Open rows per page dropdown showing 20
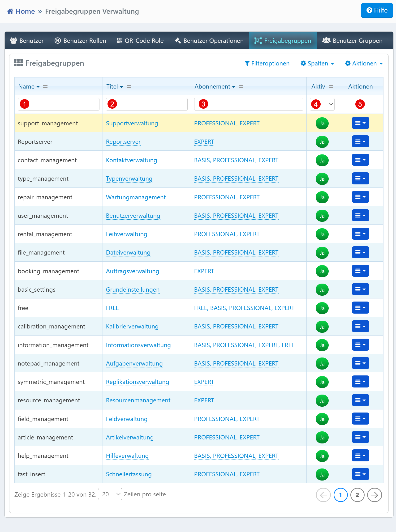 point(110,494)
